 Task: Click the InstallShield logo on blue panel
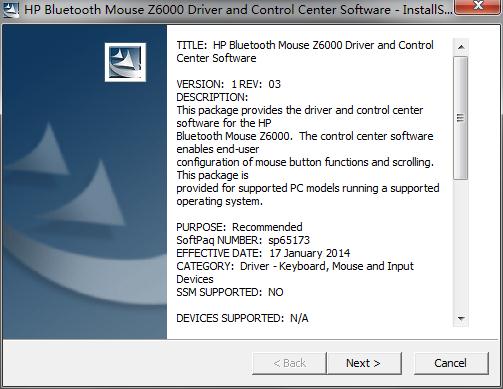125,62
